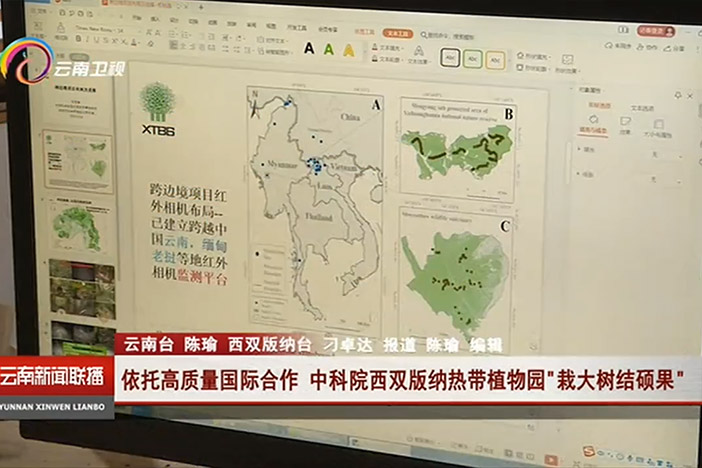Switch to Text Options tab in pane

point(642,106)
